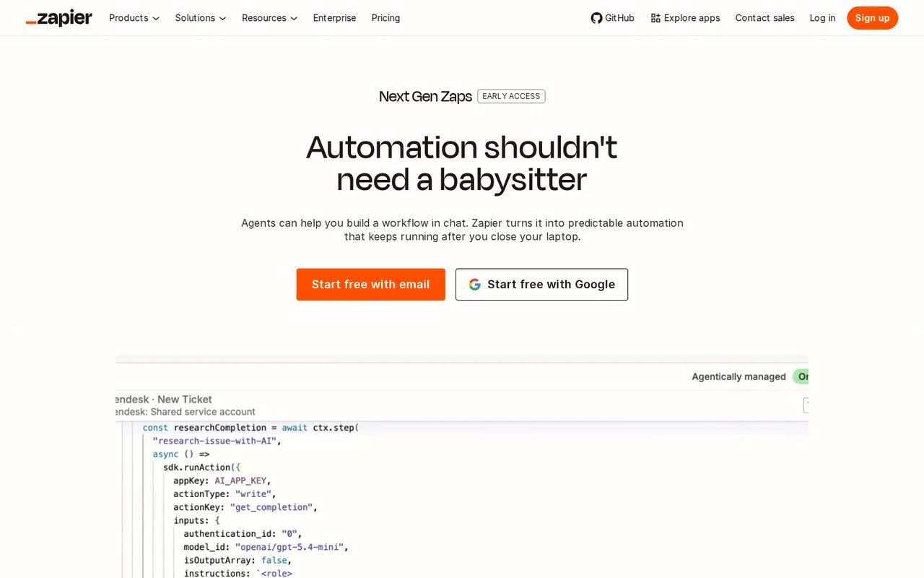Click the actionKey: "get_completion" line
Viewport: 924px width, 578px height.
(245, 507)
